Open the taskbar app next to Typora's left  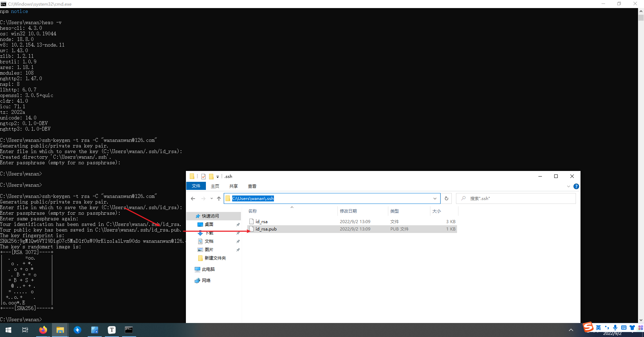pyautogui.click(x=95, y=330)
